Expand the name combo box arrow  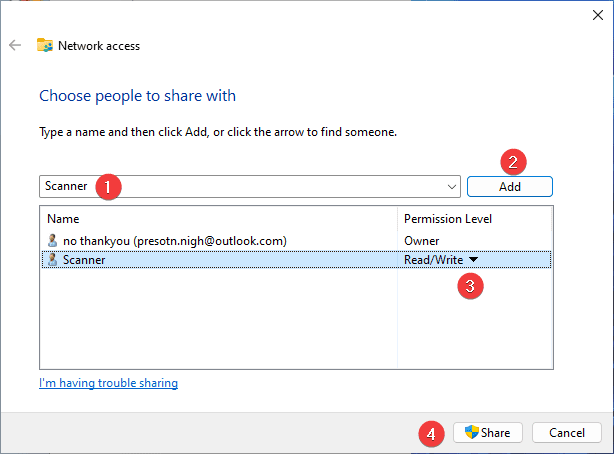point(453,187)
